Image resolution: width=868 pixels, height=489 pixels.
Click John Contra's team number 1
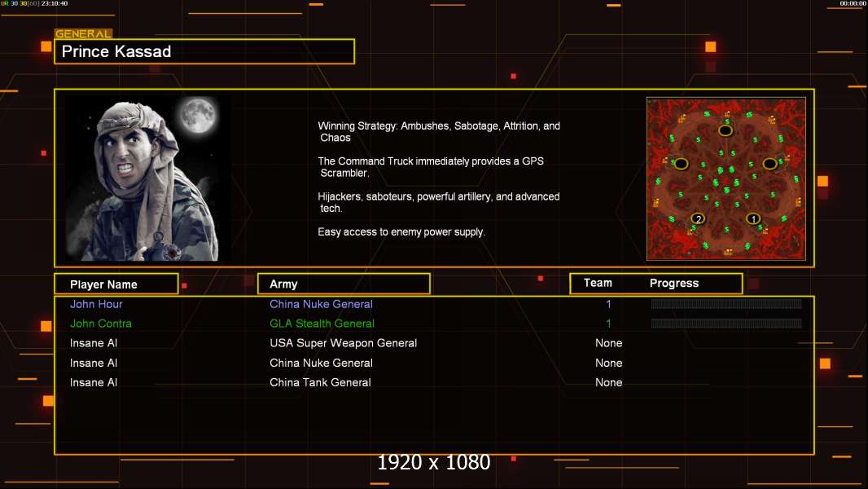(x=608, y=324)
